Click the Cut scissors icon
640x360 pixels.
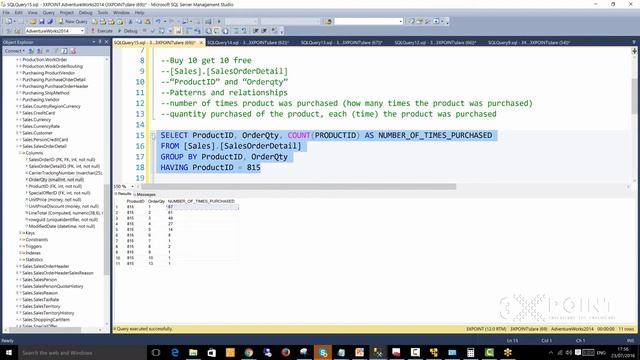131,21
